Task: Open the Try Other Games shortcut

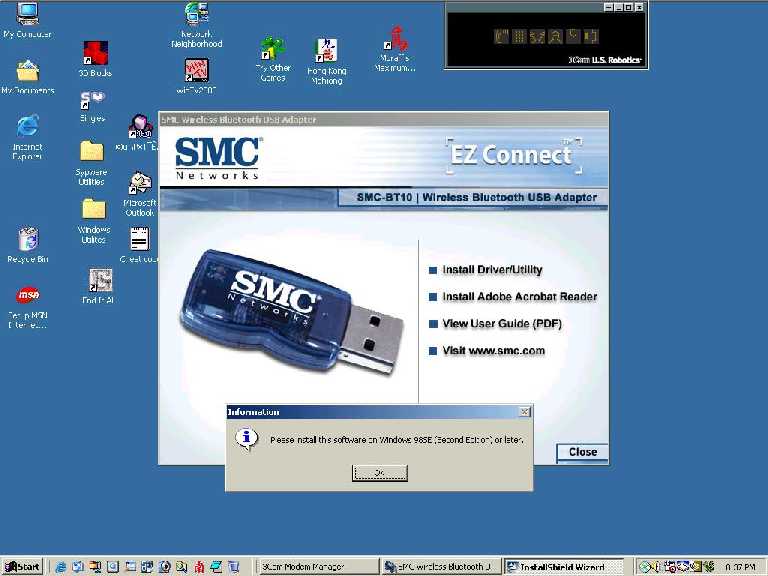Action: tap(273, 59)
